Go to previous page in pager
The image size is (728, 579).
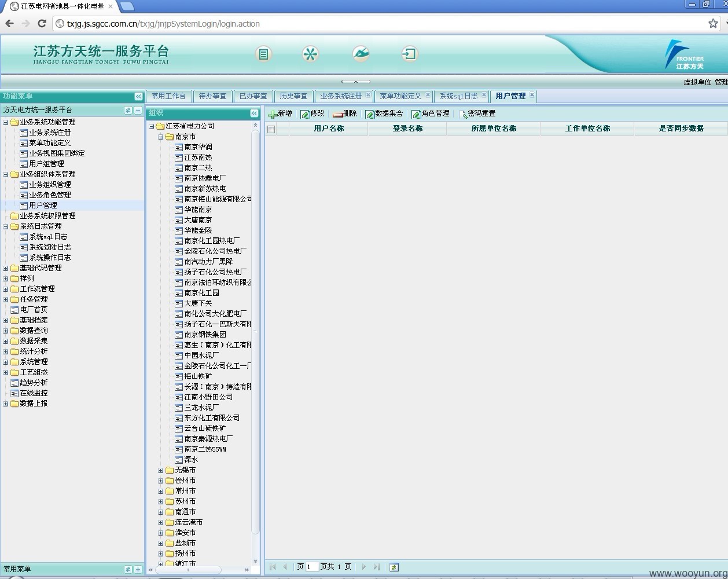pos(285,567)
